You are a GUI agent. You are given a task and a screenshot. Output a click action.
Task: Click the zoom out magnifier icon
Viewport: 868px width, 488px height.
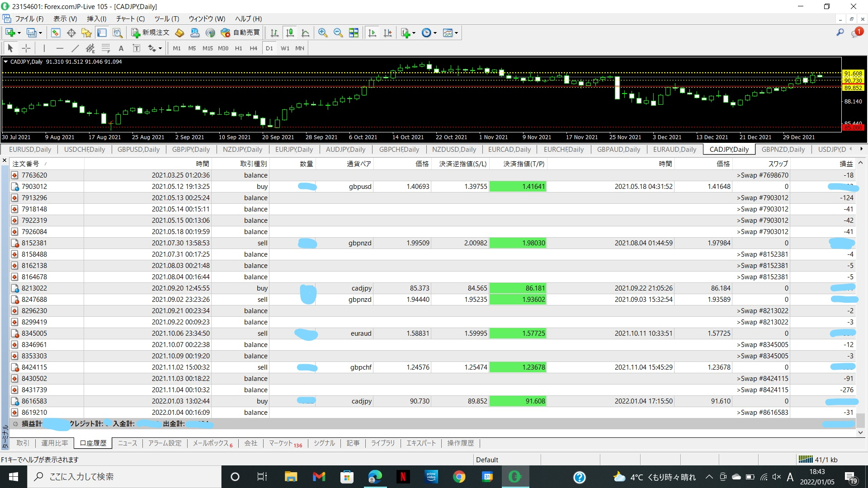(x=338, y=33)
